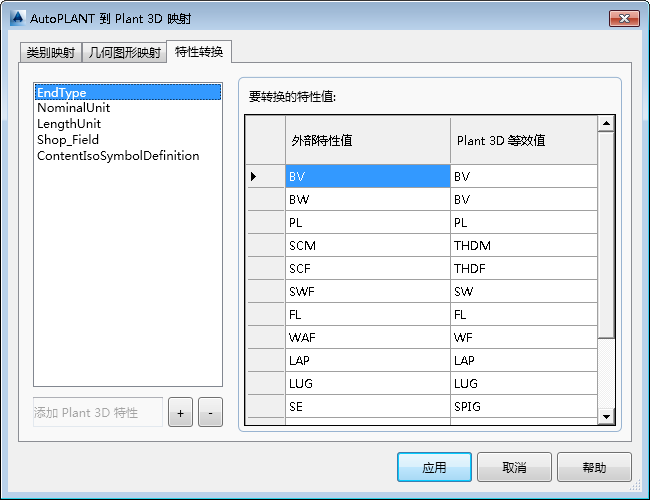Click the LUG external value cell
The width and height of the screenshot is (650, 500).
[368, 383]
